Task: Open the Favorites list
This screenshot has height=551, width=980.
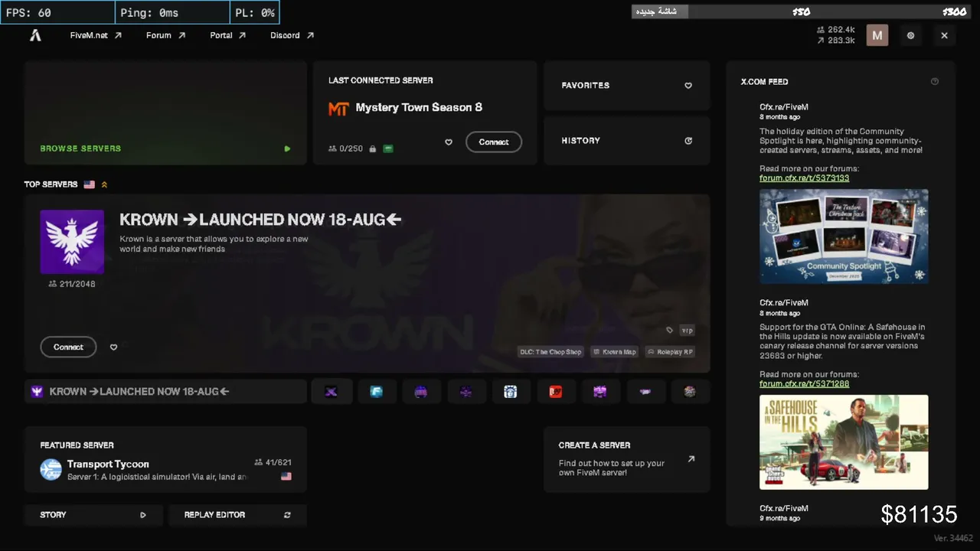Action: (x=627, y=86)
